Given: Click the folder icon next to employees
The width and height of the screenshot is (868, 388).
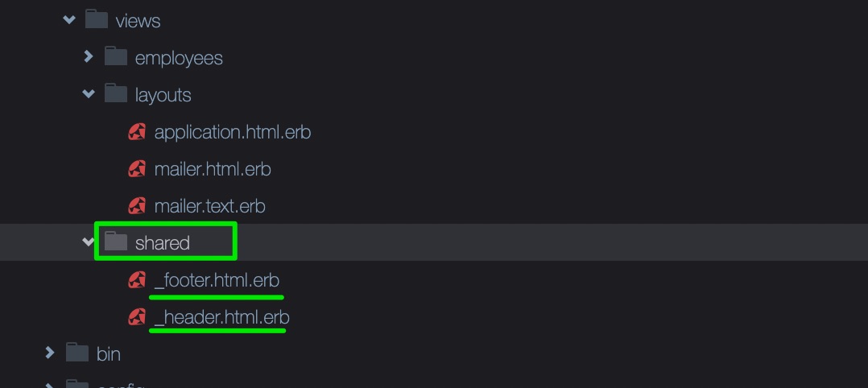Looking at the screenshot, I should coord(116,57).
